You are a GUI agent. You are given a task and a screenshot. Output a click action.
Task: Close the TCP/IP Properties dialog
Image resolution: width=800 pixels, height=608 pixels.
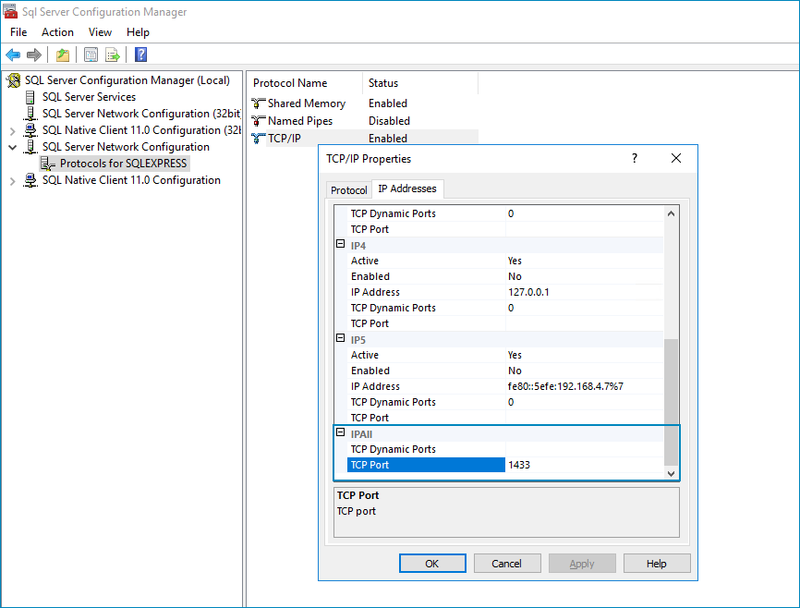(x=676, y=159)
